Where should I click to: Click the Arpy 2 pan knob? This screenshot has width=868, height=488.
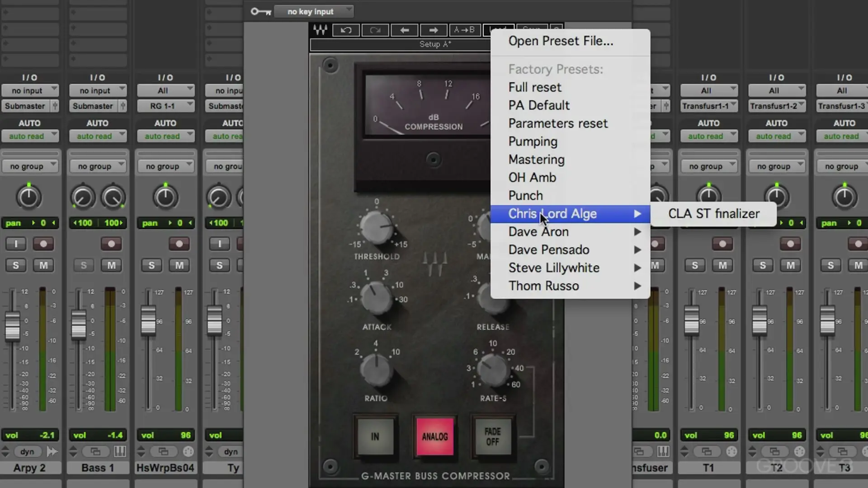tap(29, 197)
